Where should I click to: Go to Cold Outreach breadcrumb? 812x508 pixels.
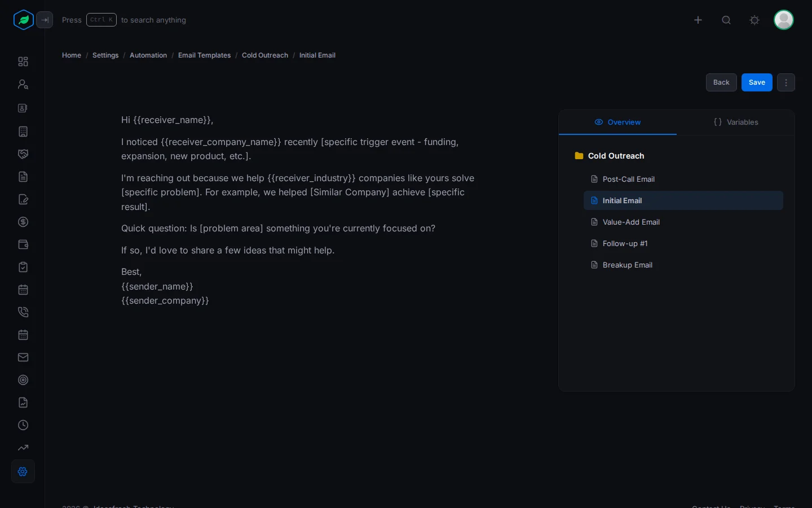click(265, 55)
